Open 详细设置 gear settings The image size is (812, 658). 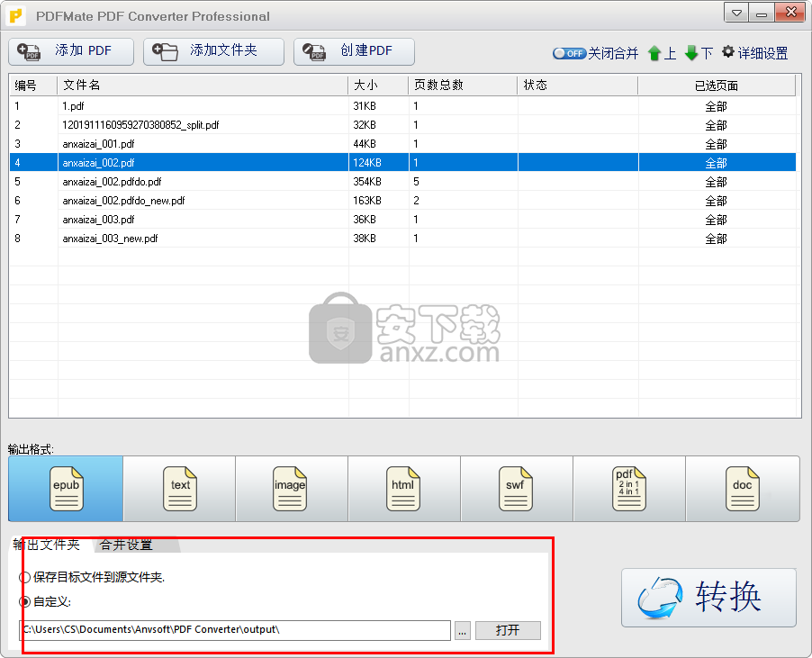tap(755, 53)
